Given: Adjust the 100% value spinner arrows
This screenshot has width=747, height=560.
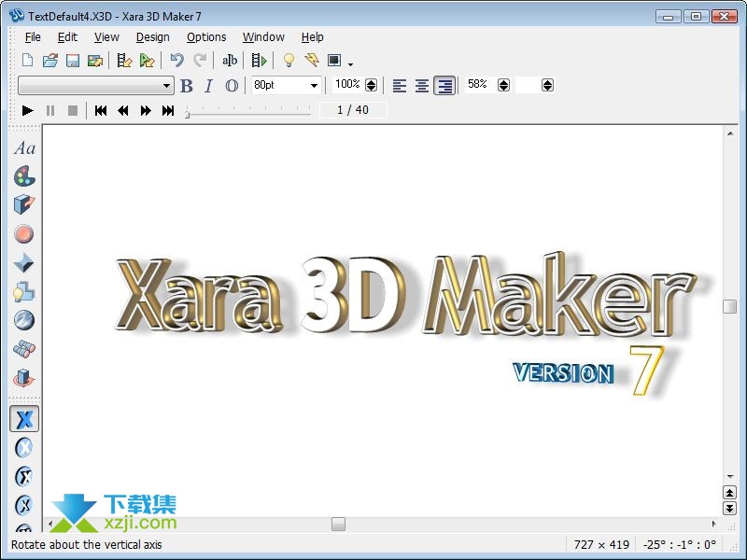Looking at the screenshot, I should 371,85.
